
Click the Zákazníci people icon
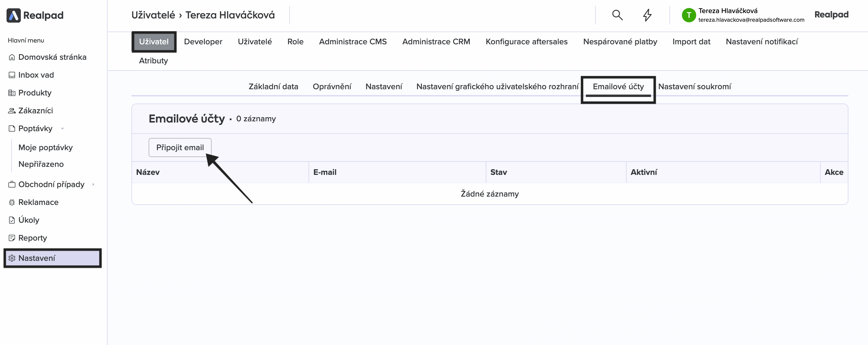pyautogui.click(x=12, y=111)
